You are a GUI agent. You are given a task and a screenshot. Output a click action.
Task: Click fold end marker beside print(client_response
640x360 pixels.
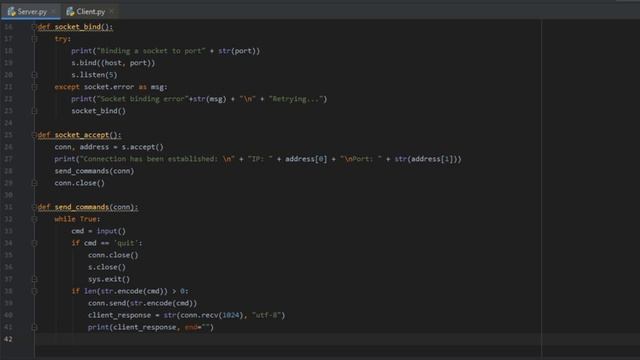(x=34, y=327)
